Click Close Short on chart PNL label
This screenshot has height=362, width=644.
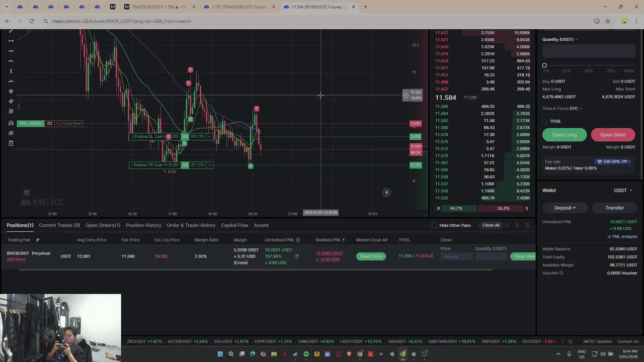(x=72, y=123)
